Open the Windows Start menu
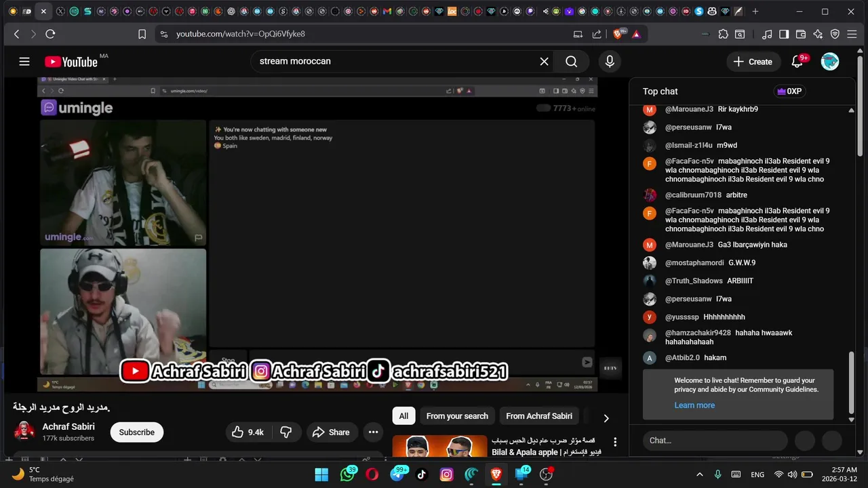868x488 pixels. tap(321, 474)
